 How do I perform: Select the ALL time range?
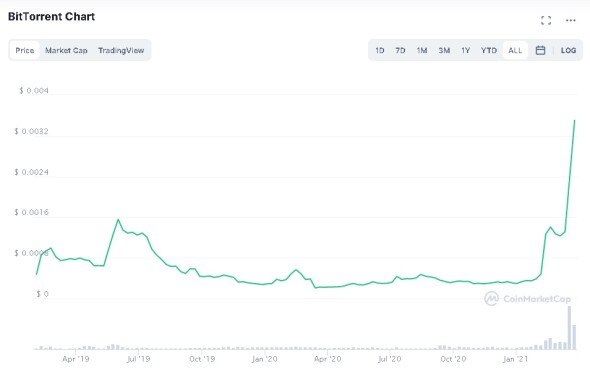point(515,50)
